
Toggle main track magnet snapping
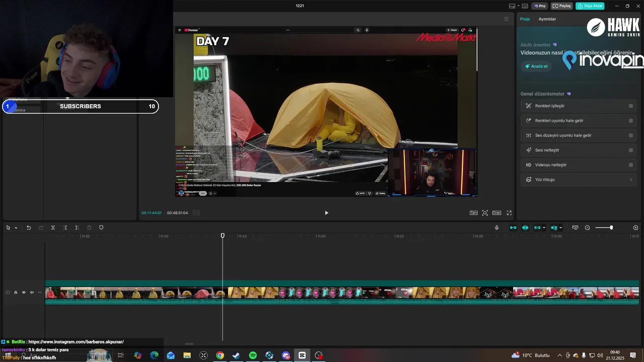click(x=513, y=228)
